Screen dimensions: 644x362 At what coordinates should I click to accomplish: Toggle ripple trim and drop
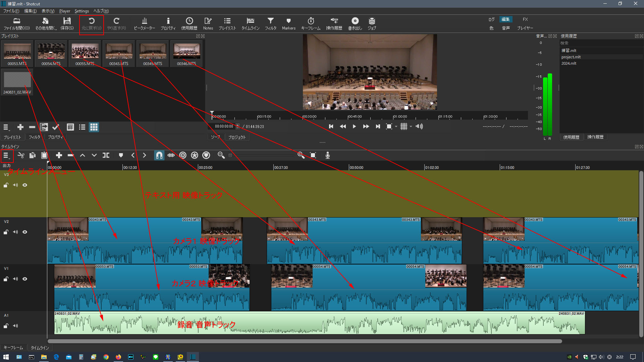(183, 155)
